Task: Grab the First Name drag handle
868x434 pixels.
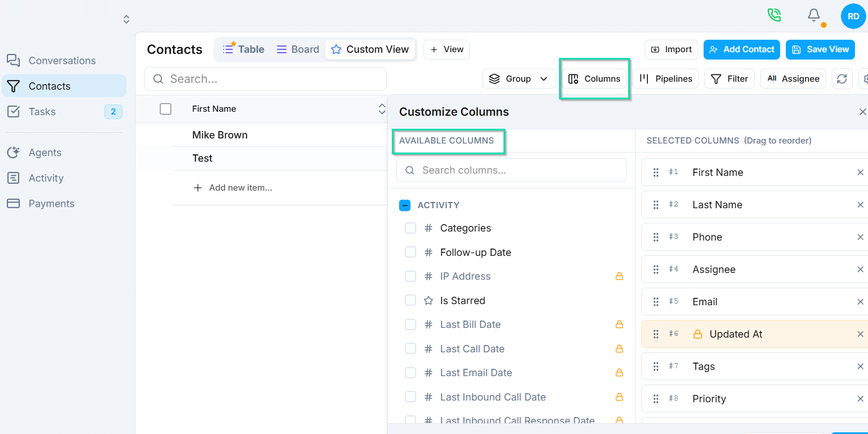Action: point(656,172)
